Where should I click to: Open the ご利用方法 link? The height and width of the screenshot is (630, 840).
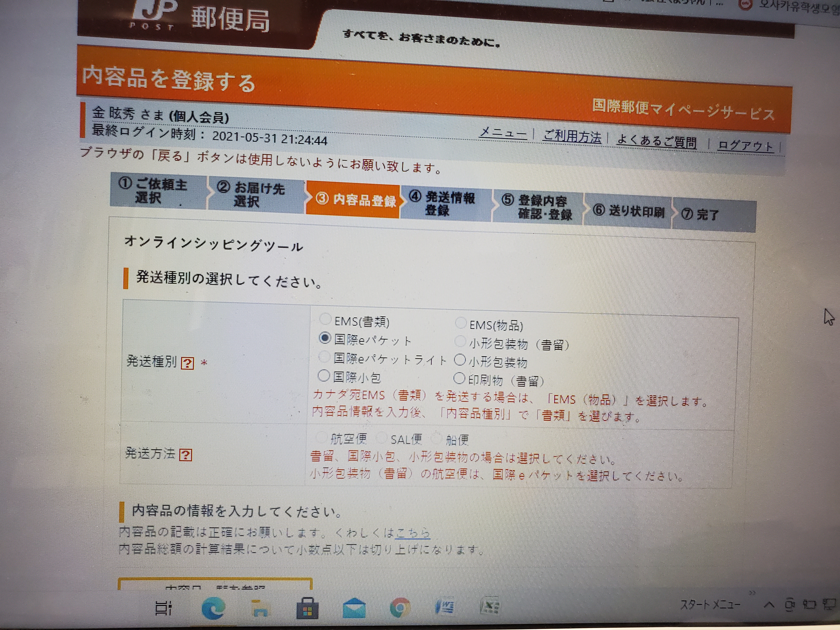572,137
